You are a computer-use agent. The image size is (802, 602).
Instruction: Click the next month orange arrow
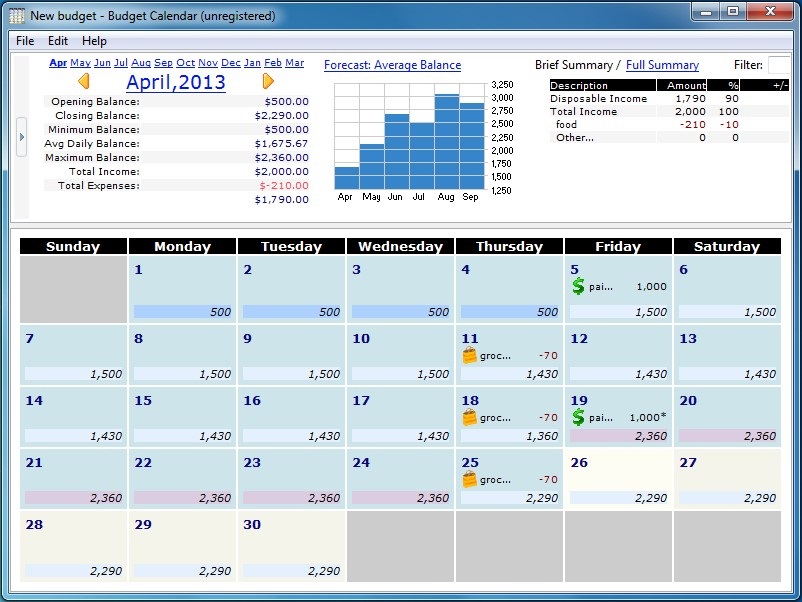[x=268, y=83]
